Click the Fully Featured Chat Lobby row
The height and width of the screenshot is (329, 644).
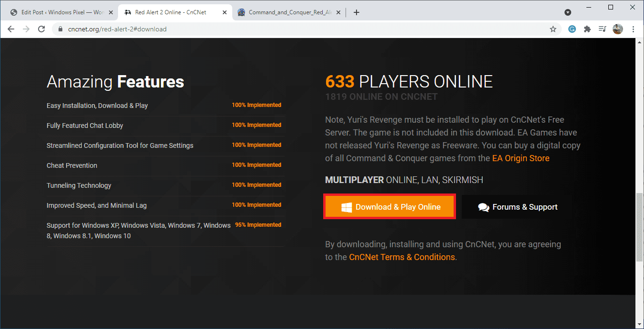point(166,126)
